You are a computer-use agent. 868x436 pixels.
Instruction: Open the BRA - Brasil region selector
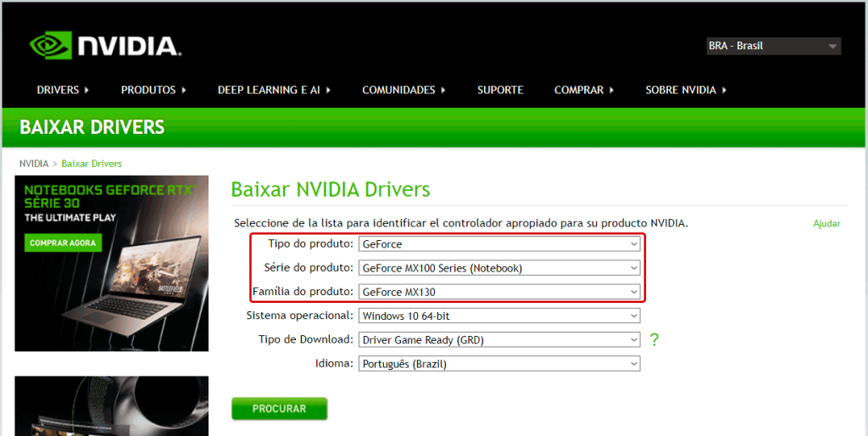click(773, 46)
